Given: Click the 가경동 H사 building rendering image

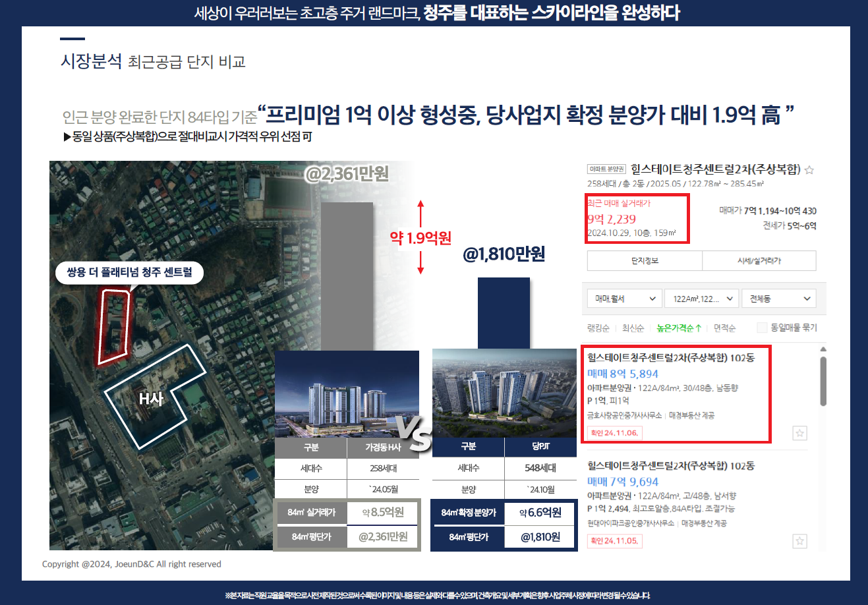Looking at the screenshot, I should (346, 394).
